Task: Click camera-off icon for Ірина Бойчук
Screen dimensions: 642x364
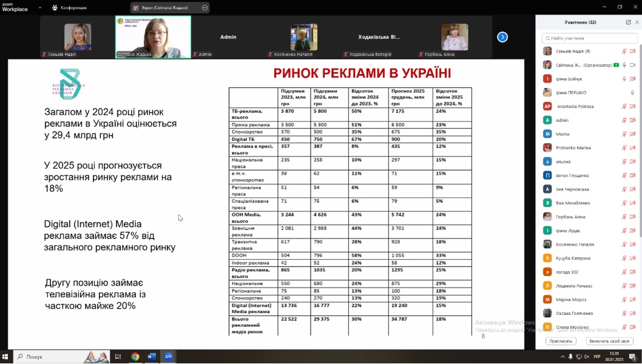Action: (x=632, y=79)
